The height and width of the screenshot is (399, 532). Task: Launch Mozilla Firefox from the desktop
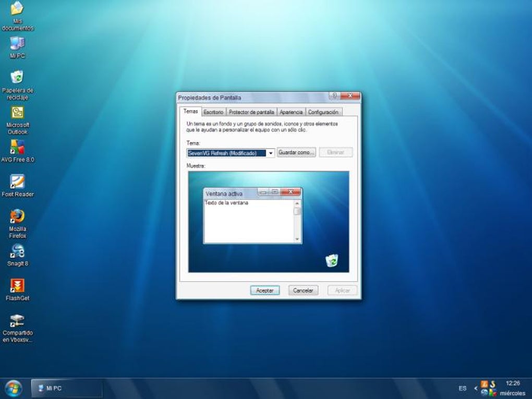click(17, 224)
